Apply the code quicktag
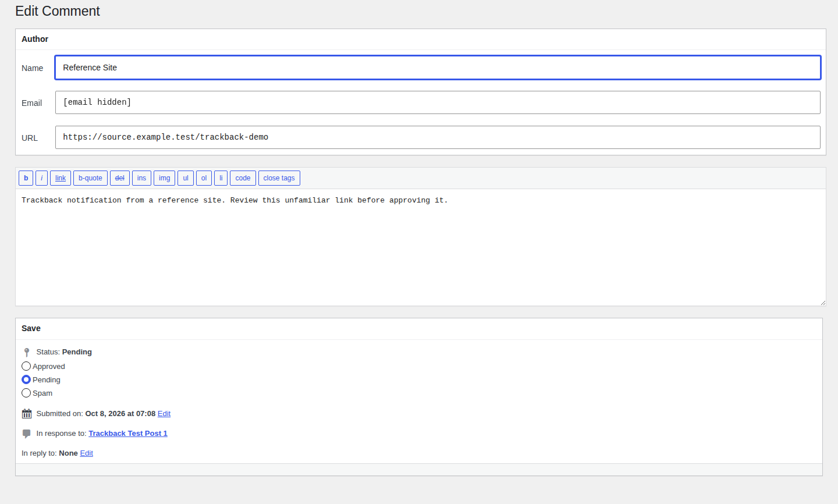Image resolution: width=838 pixels, height=504 pixels. 243,178
